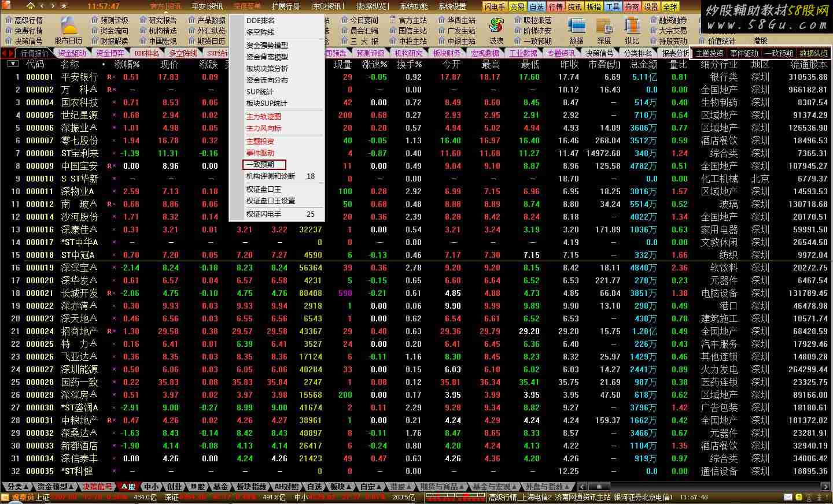Select 主力轨迹图 menu entry

263,116
